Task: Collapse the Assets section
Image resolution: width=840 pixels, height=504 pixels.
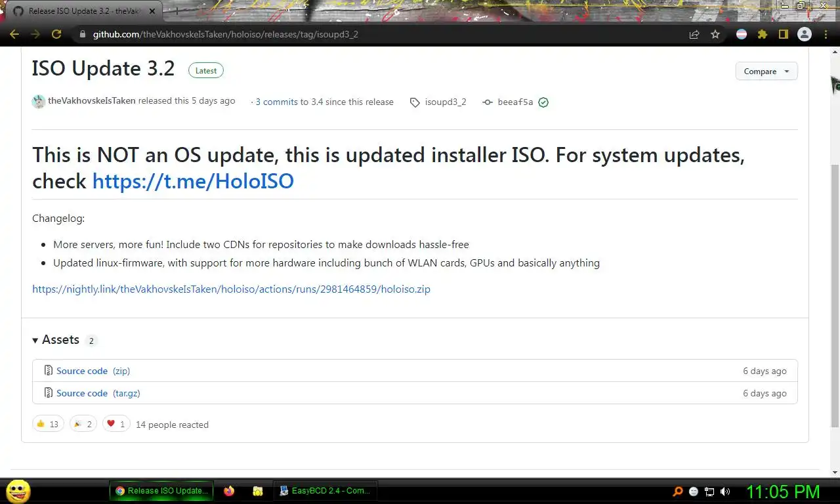Action: pyautogui.click(x=56, y=340)
